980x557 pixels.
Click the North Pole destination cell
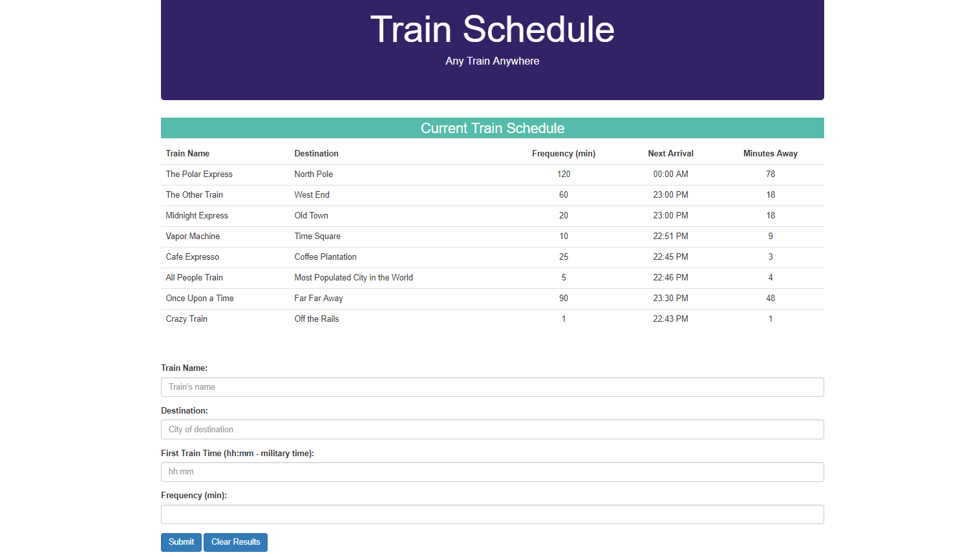[x=314, y=174]
